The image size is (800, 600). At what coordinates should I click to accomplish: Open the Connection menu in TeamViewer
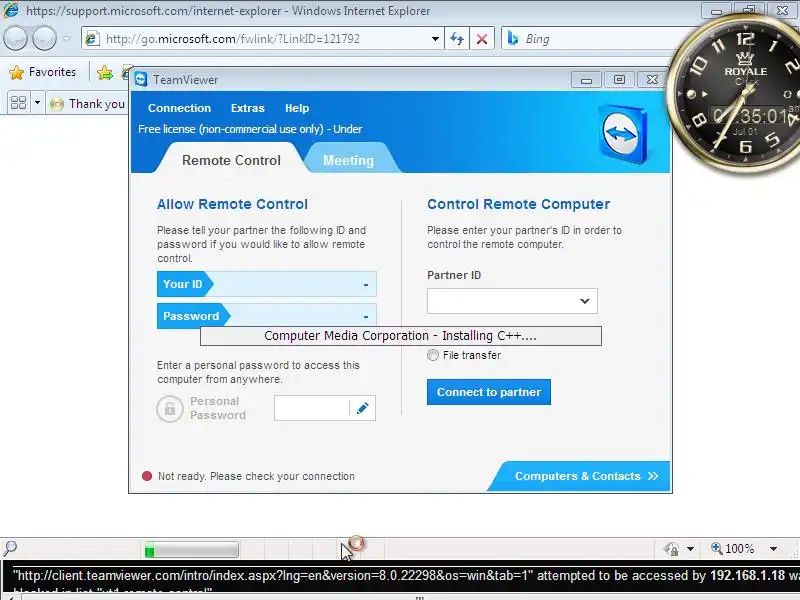(179, 108)
